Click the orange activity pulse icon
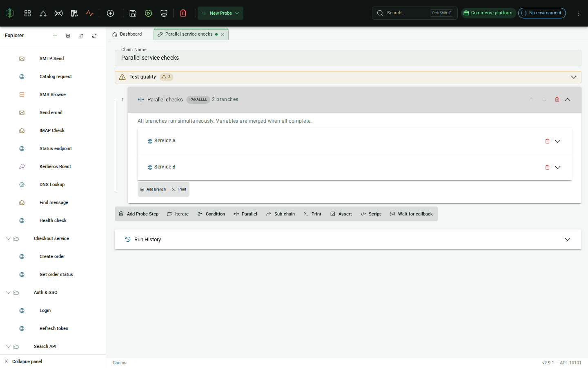Viewport: 588px width, 368px height. pos(90,13)
